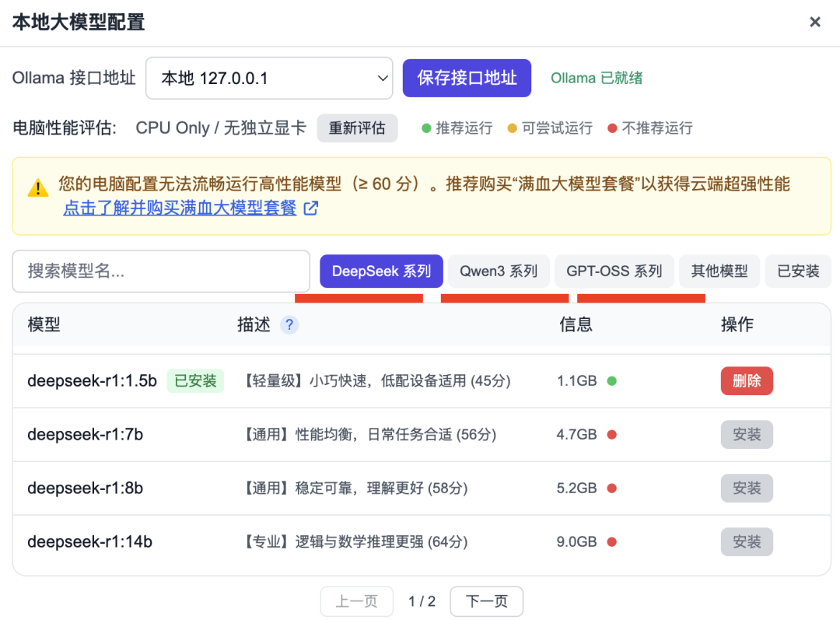Click the 模型 column header
Image resolution: width=840 pixels, height=620 pixels.
pos(44,324)
